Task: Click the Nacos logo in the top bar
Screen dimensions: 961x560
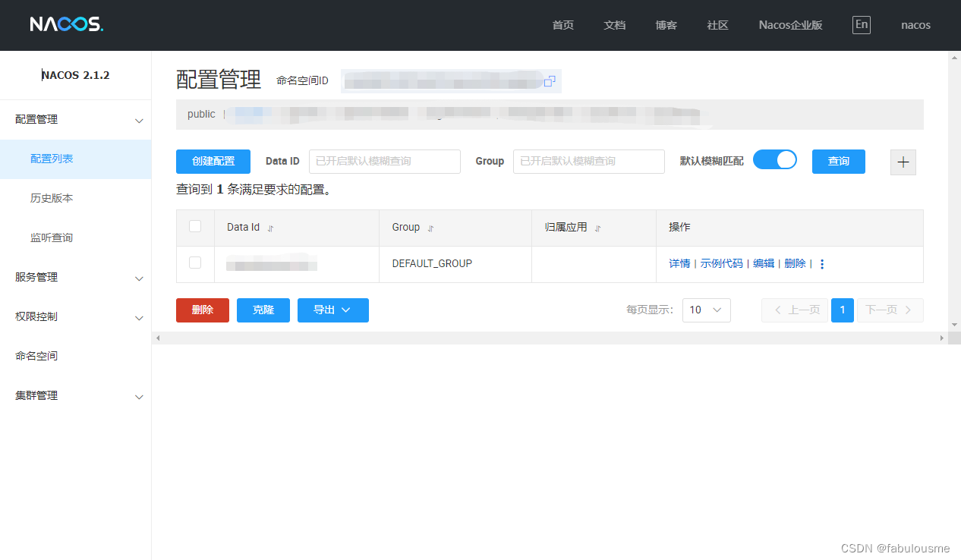Action: coord(65,24)
